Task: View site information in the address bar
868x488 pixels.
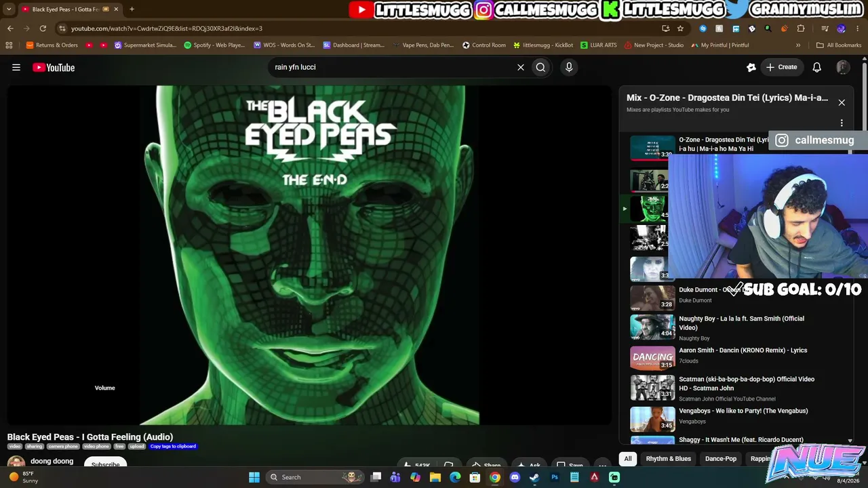Action: [x=62, y=28]
